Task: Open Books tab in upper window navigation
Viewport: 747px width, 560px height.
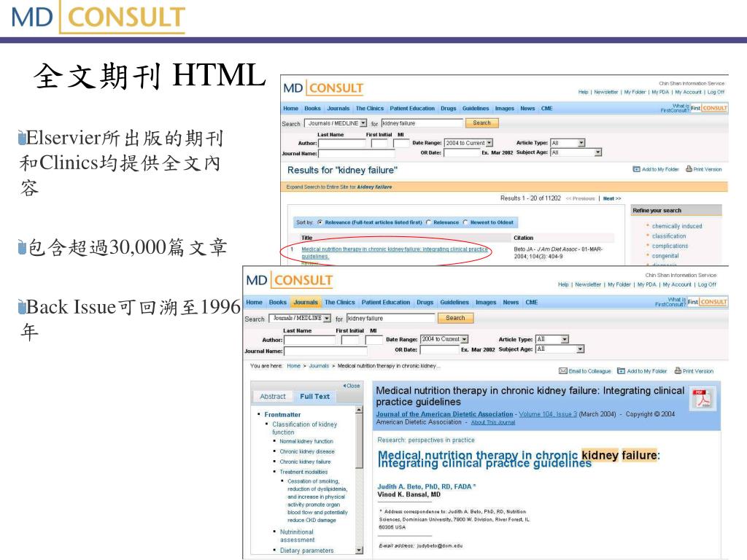Action: click(x=312, y=109)
